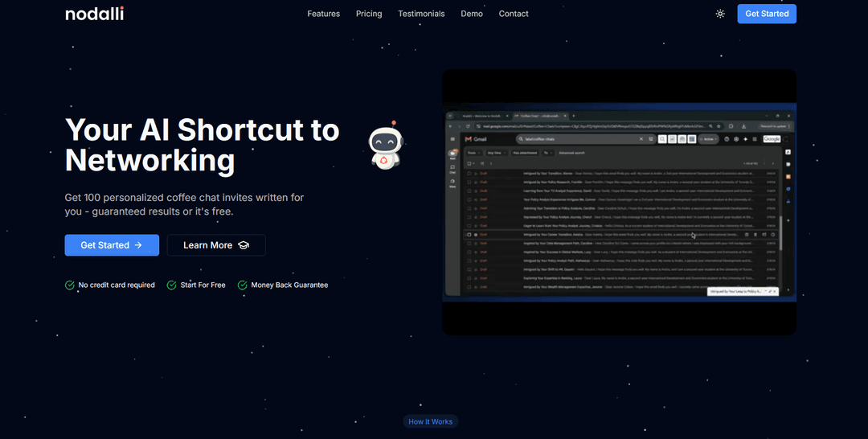Image resolution: width=868 pixels, height=439 pixels.
Task: Click the graduation cap icon on Learn More
Action: coord(244,245)
